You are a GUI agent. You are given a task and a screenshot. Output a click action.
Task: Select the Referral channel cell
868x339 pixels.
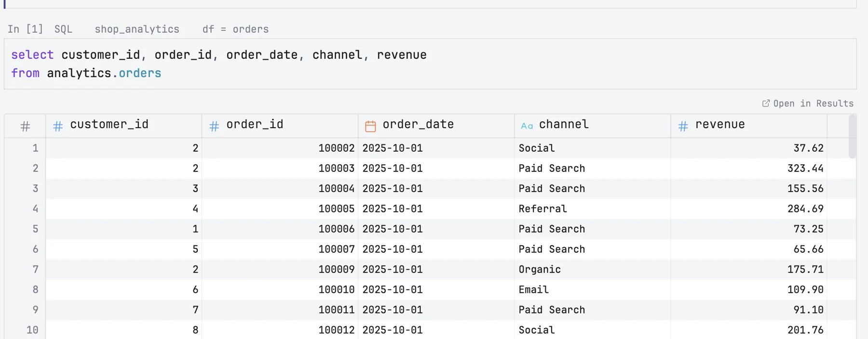(x=592, y=209)
